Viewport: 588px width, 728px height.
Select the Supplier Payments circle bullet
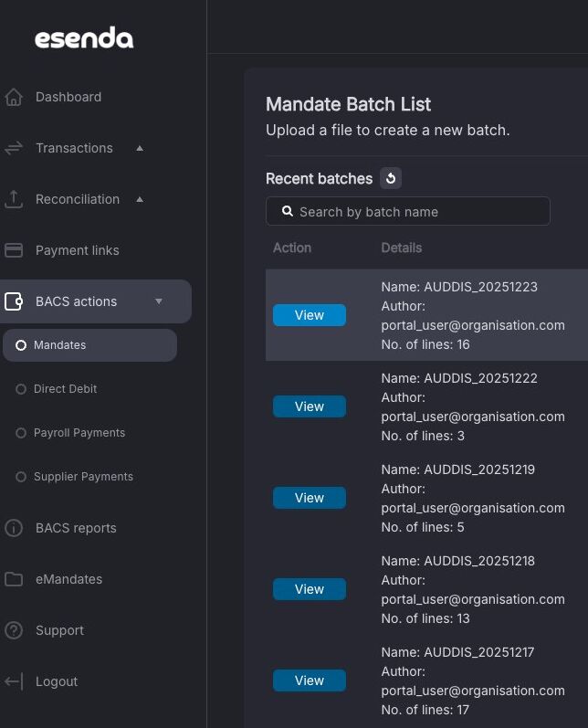[21, 477]
